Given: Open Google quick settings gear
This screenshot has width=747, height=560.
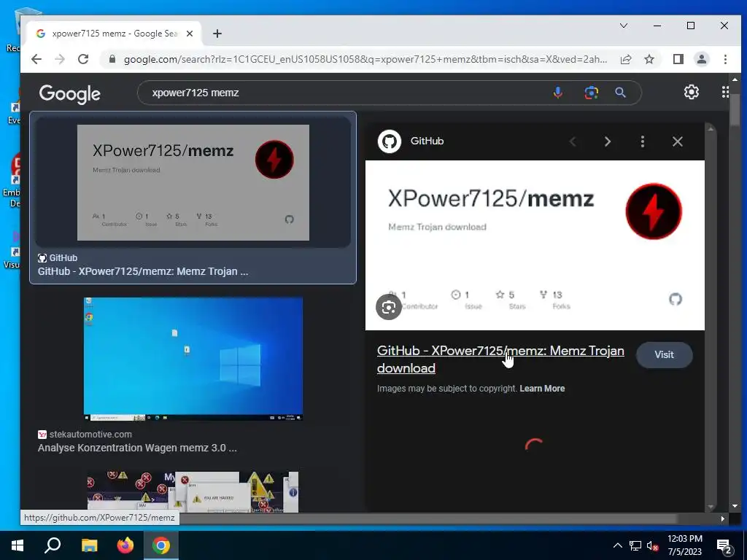Looking at the screenshot, I should coord(692,92).
